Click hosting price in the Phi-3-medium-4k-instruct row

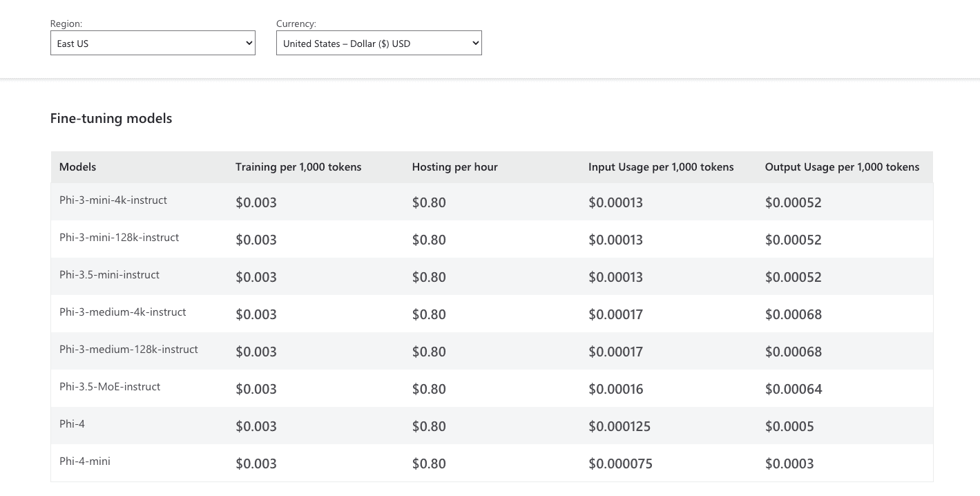point(429,314)
